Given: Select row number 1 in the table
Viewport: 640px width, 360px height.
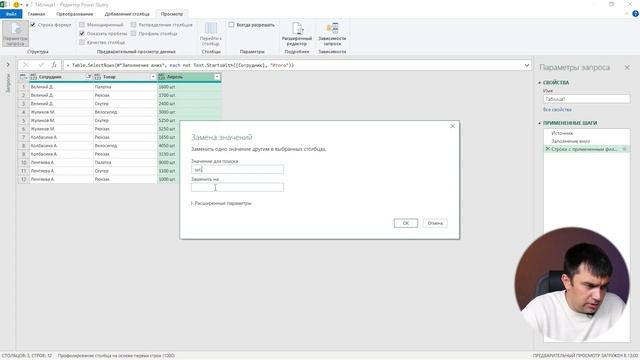Looking at the screenshot, I should (x=24, y=87).
